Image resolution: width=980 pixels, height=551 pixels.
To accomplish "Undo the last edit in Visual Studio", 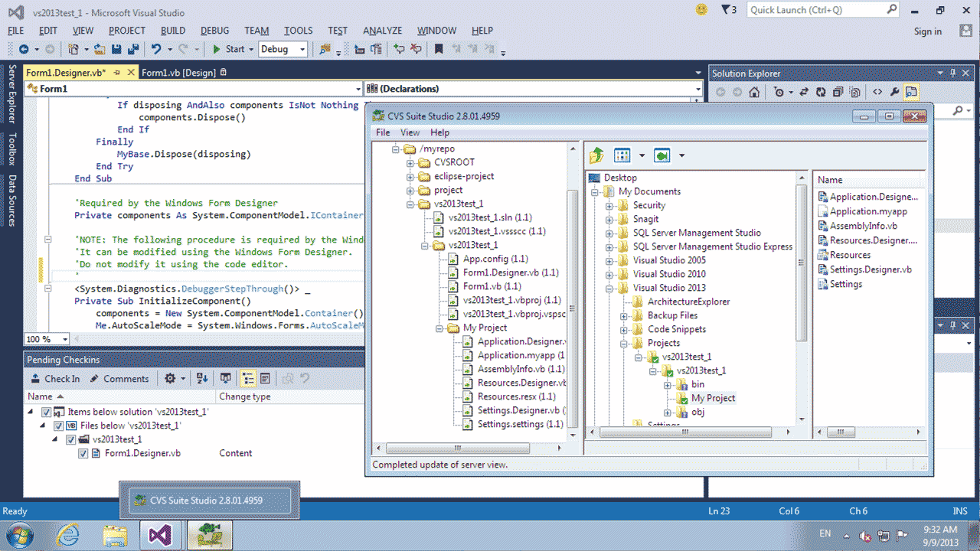I will tap(156, 49).
